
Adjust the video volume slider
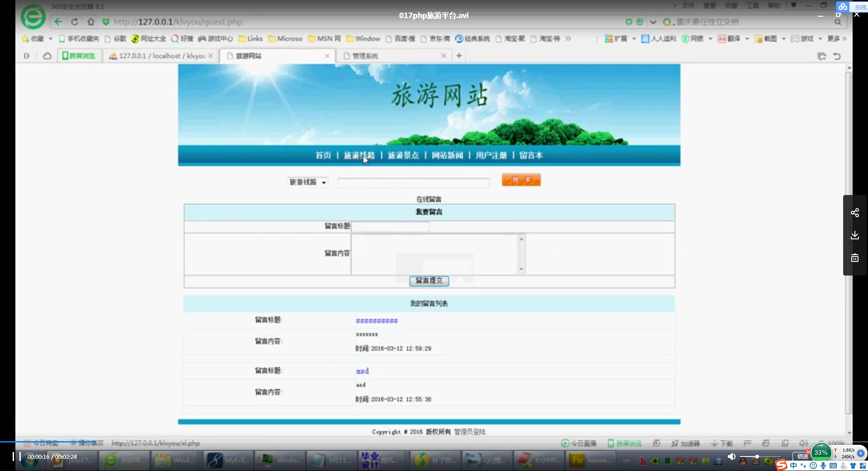click(x=760, y=457)
